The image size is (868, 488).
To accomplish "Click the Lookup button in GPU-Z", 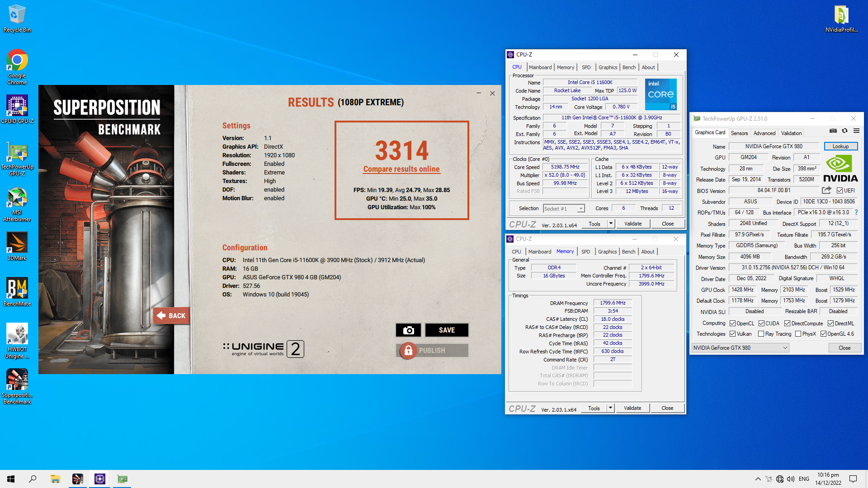I will [x=840, y=146].
